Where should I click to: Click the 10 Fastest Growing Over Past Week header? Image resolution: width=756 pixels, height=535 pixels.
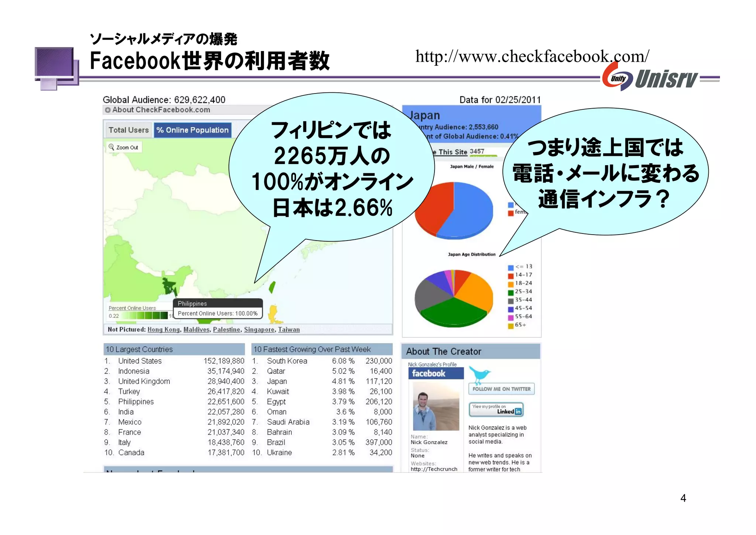(322, 349)
